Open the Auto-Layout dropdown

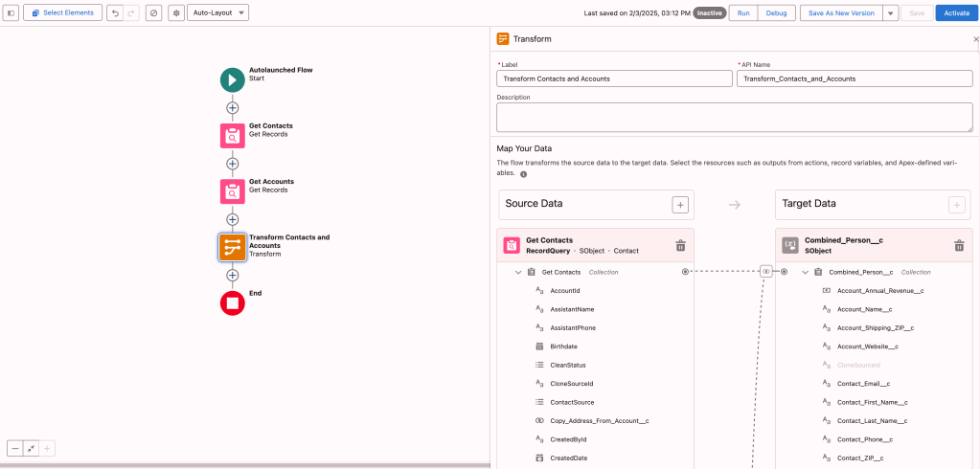pos(217,13)
